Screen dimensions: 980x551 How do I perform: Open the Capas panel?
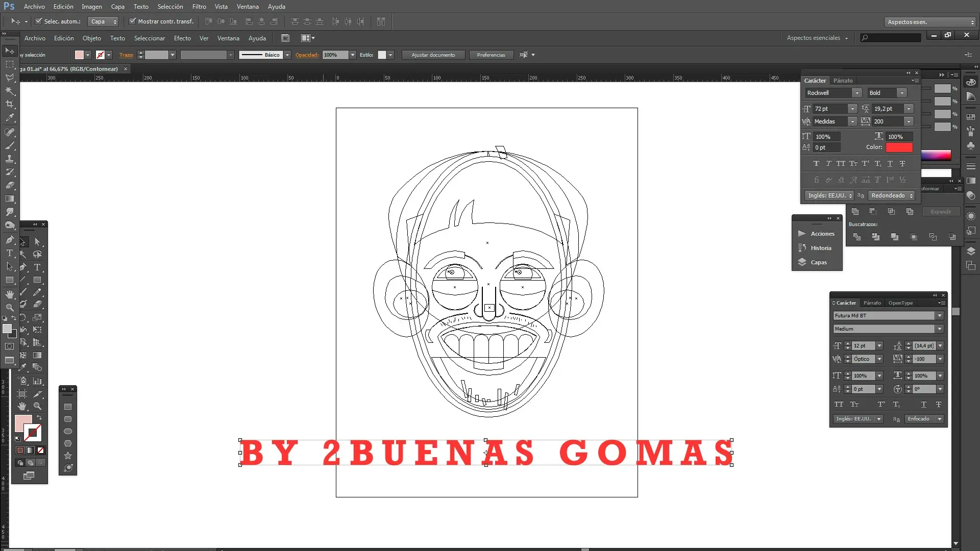813,262
